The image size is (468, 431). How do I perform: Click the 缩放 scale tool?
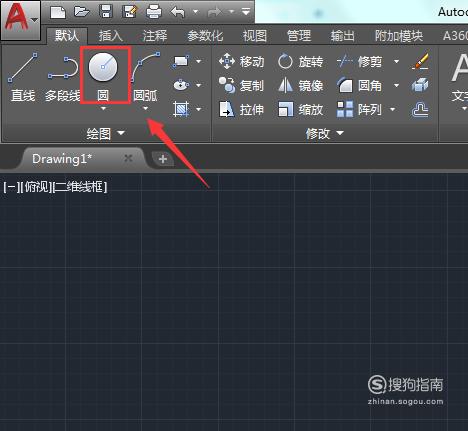301,109
